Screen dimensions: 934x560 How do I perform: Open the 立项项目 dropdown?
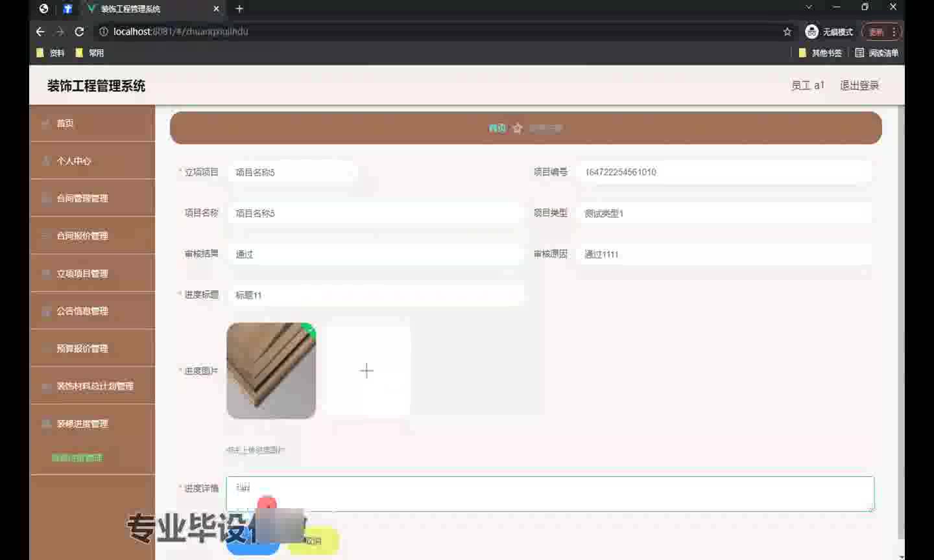[293, 172]
